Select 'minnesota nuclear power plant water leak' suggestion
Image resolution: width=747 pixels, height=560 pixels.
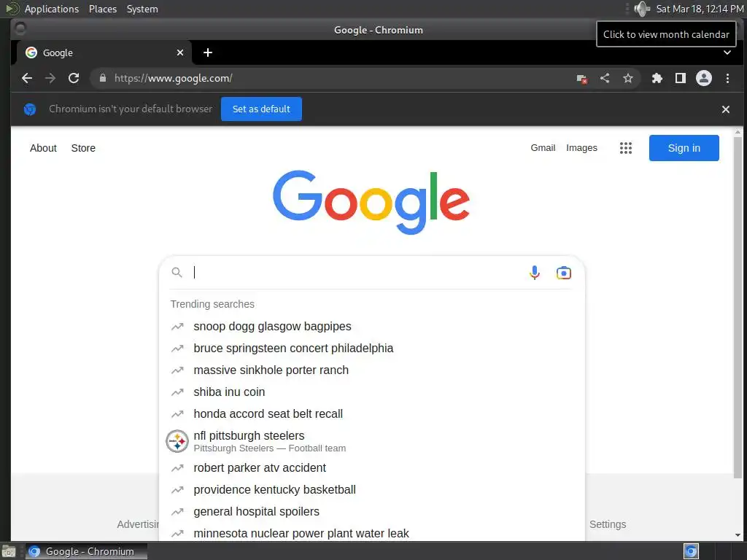click(x=371, y=533)
